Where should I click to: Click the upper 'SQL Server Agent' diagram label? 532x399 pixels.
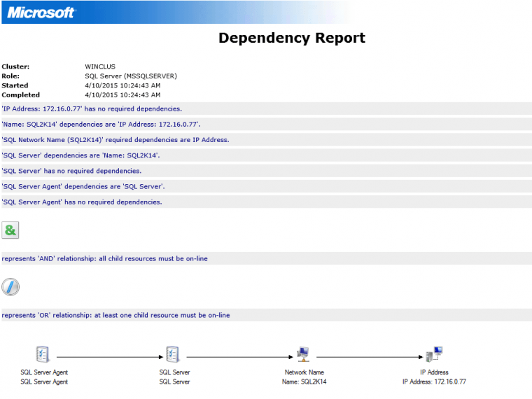[44, 372]
